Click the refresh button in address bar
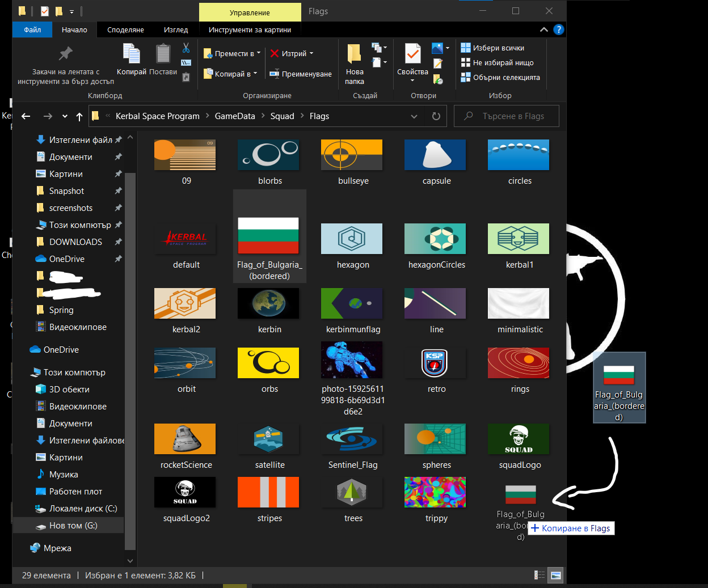The width and height of the screenshot is (708, 588). 436,116
